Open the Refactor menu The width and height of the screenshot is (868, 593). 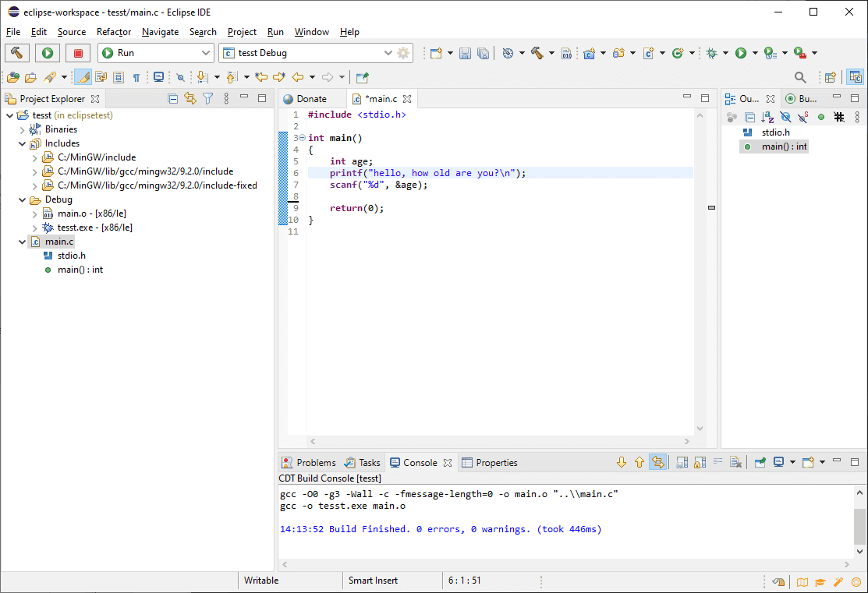pos(114,32)
